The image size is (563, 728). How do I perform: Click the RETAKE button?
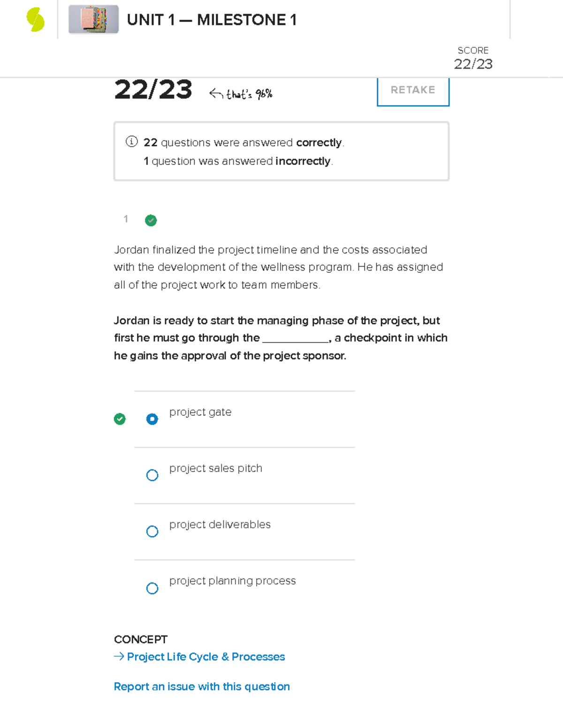[412, 90]
